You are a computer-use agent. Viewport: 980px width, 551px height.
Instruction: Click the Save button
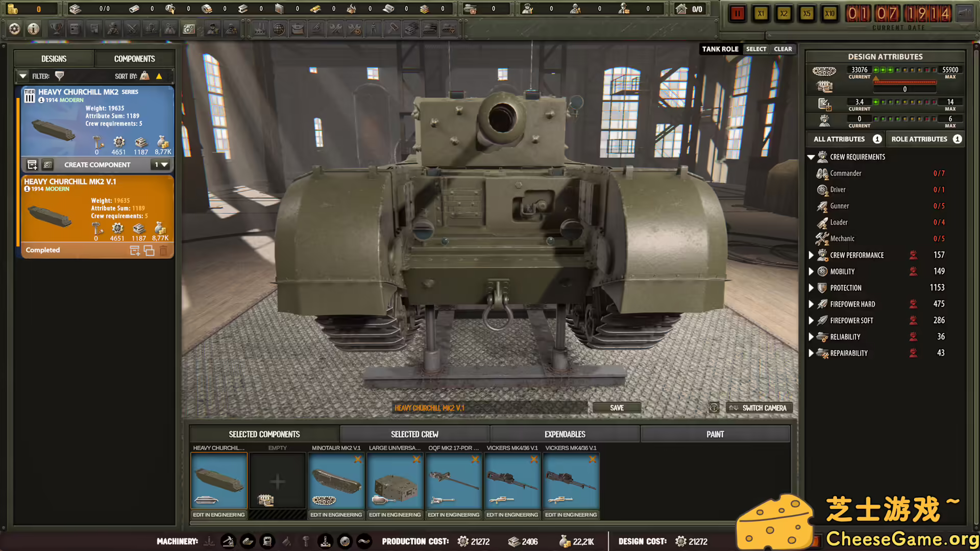616,408
